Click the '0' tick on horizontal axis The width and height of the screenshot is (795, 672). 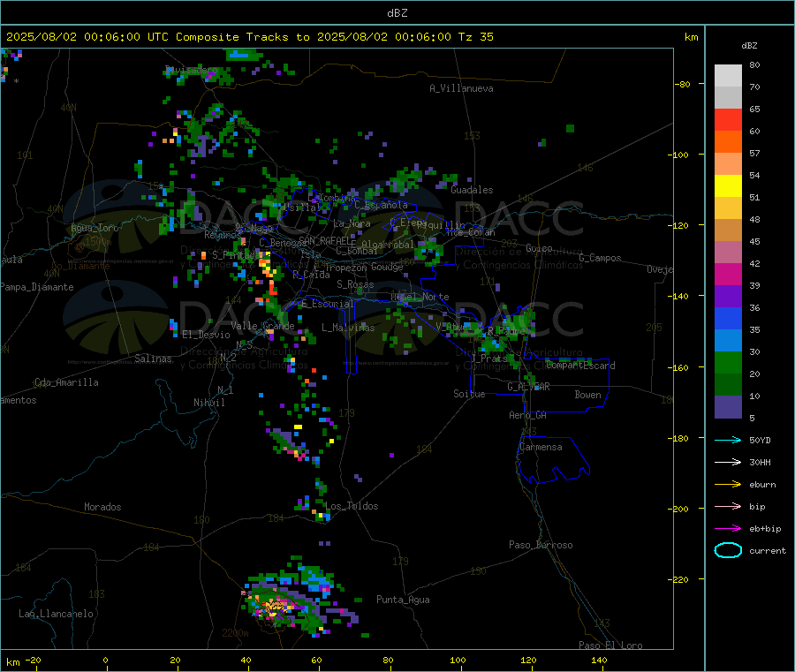105,660
